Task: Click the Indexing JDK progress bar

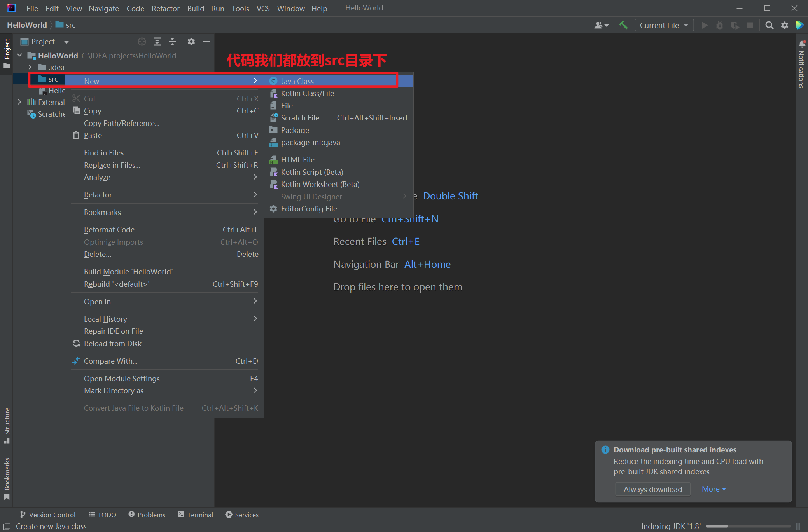Action: click(747, 526)
